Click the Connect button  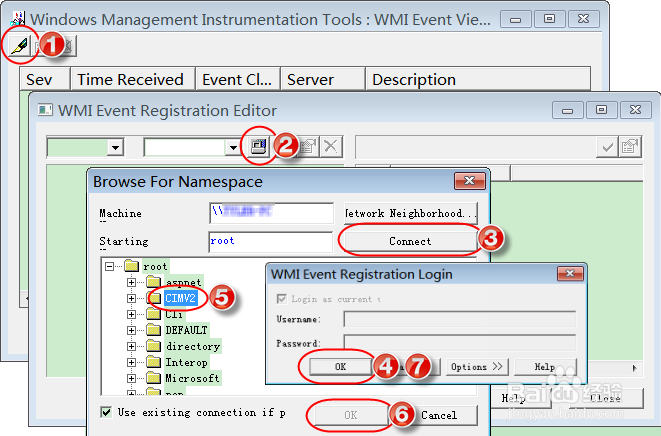[411, 242]
